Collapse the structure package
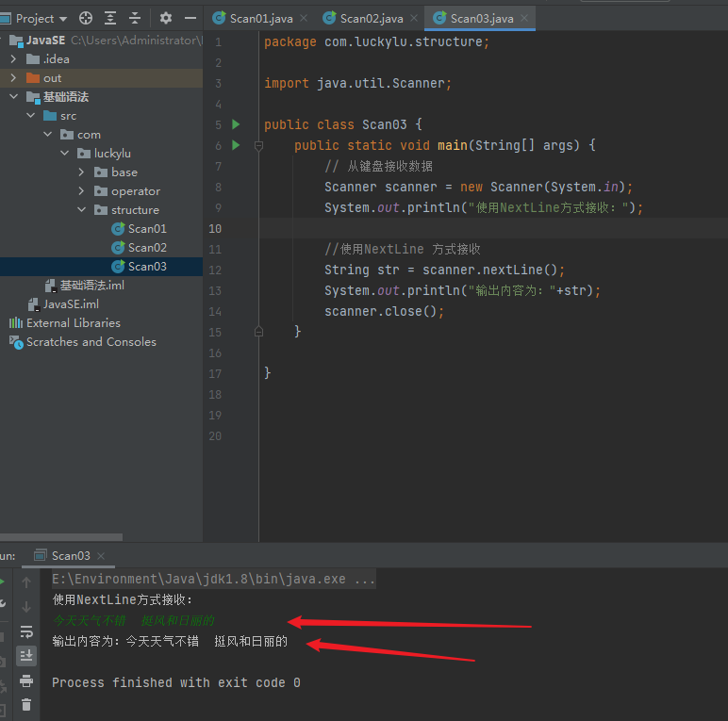The image size is (728, 721). 82,210
